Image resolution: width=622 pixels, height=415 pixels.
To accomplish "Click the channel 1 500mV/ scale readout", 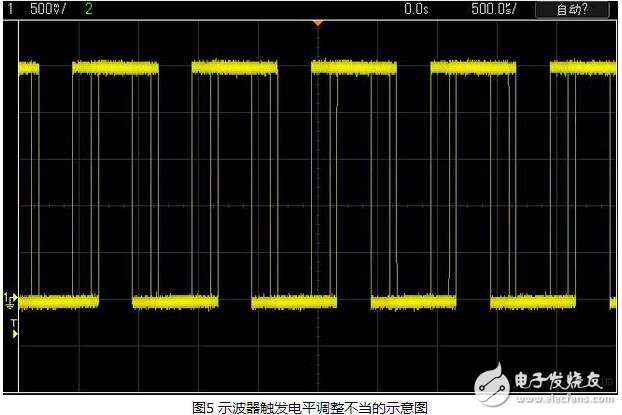I will tap(48, 9).
